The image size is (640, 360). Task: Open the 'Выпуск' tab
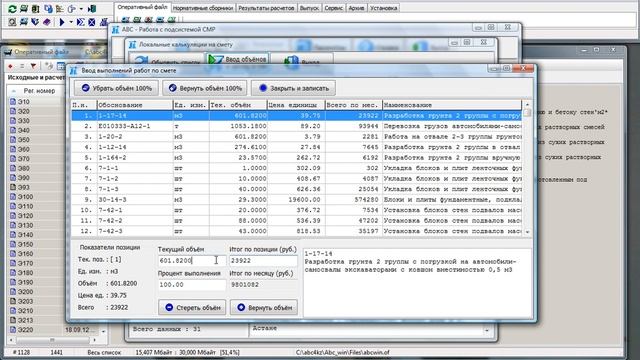point(309,8)
